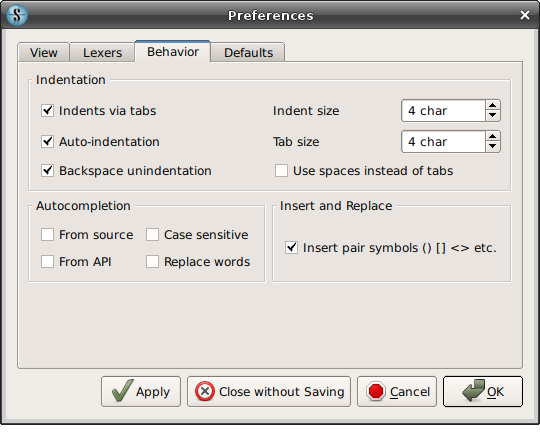Viewport: 540px width, 432px height.
Task: Click the Indentation group title
Action: point(71,80)
